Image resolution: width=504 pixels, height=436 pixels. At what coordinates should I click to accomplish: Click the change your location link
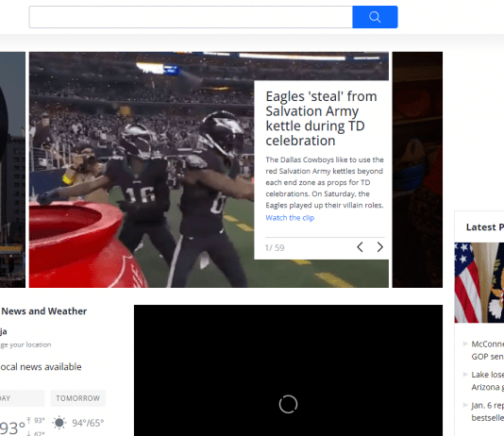click(25, 344)
